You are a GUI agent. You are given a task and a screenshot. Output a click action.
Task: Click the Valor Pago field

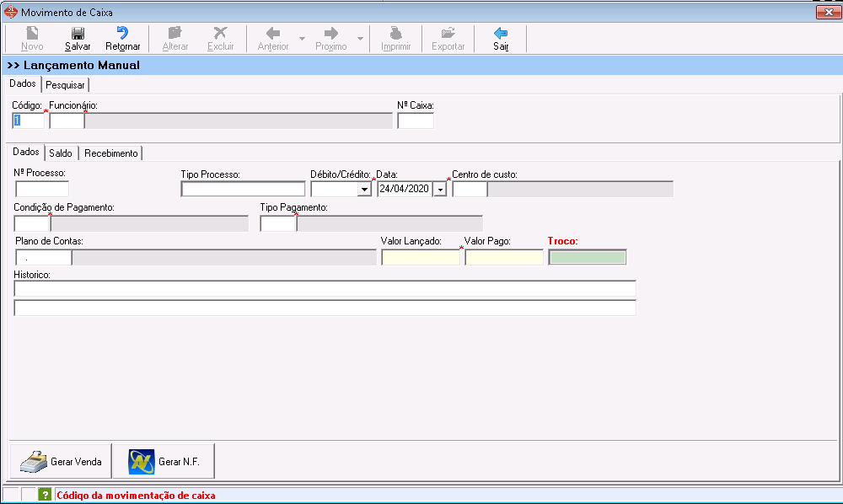[504, 257]
